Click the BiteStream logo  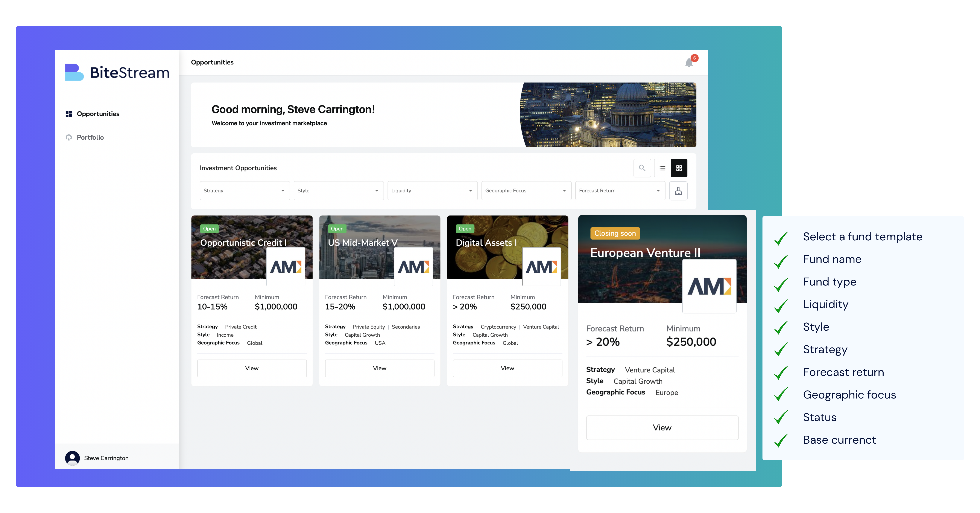pos(117,72)
